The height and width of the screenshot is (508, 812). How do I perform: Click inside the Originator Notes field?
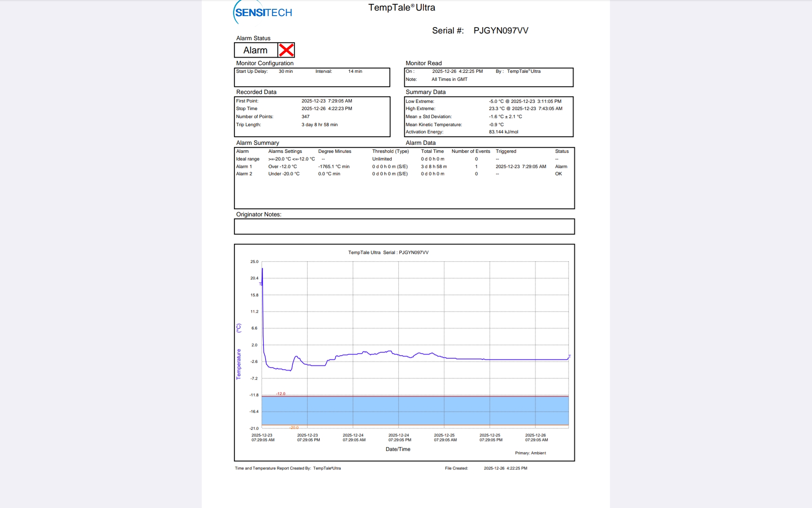[404, 226]
